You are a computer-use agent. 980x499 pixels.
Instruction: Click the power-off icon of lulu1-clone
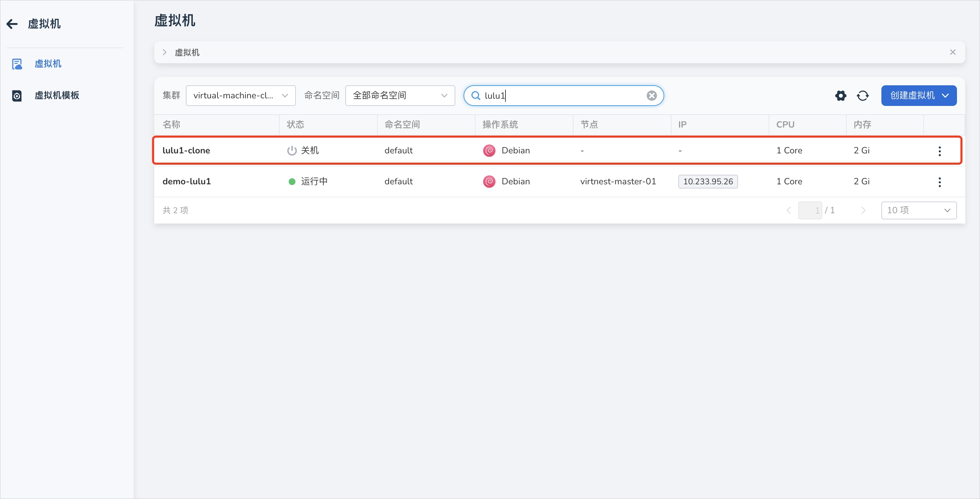point(292,150)
